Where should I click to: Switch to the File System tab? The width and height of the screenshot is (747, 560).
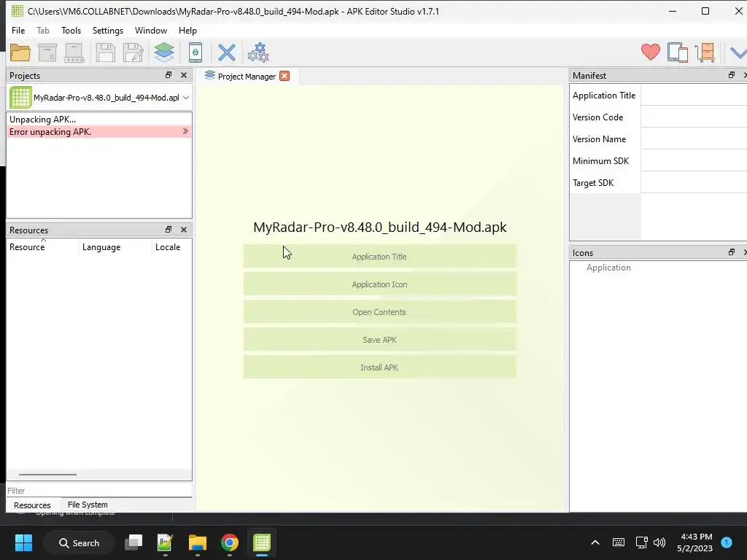(88, 505)
